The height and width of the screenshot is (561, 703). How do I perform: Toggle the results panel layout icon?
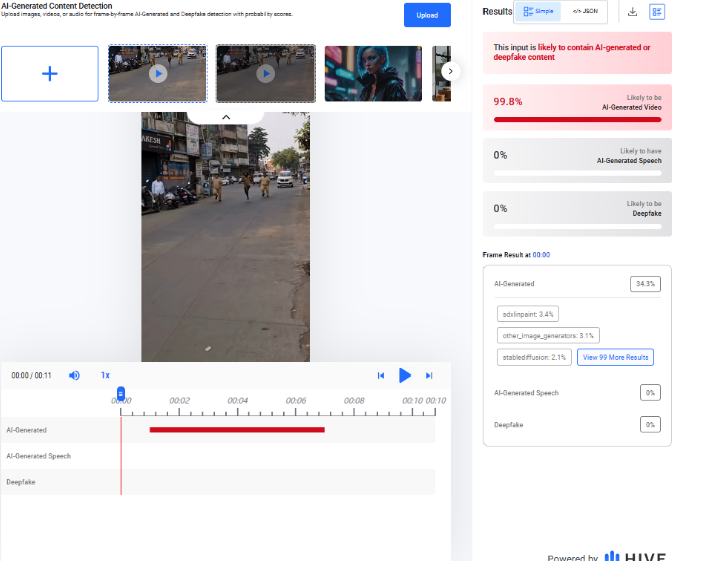tap(657, 12)
